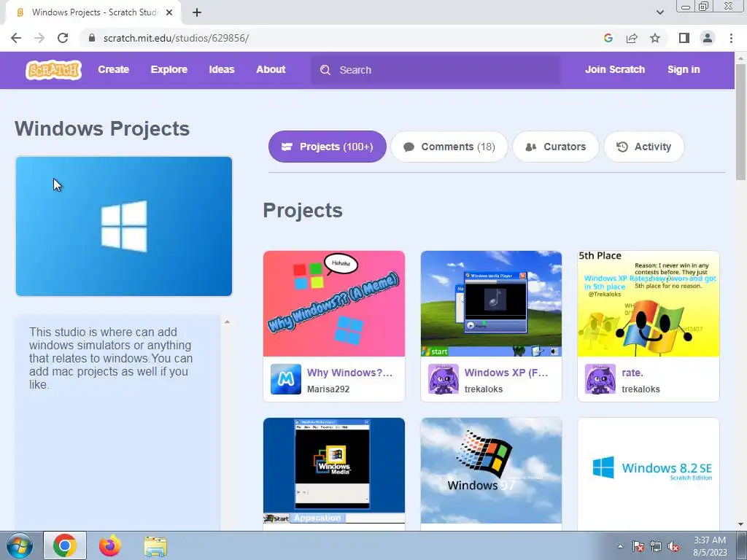Click Join Scratch
The width and height of the screenshot is (747, 560).
[x=614, y=69]
